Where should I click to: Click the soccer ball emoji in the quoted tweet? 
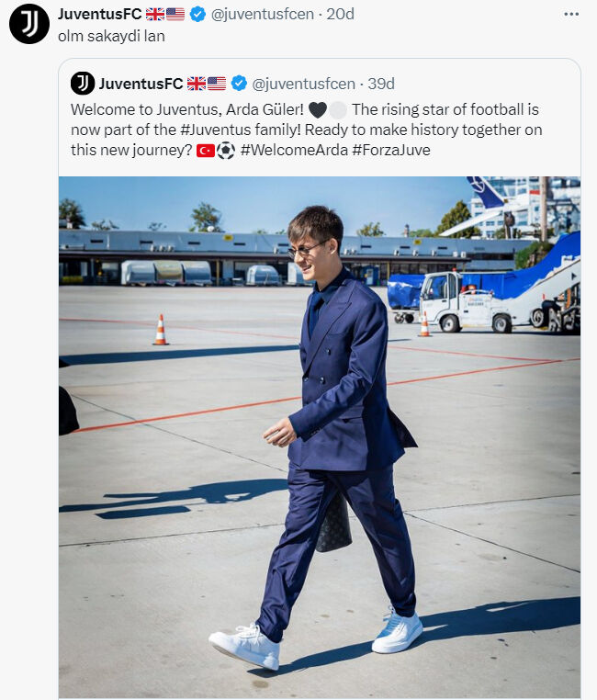[x=226, y=150]
